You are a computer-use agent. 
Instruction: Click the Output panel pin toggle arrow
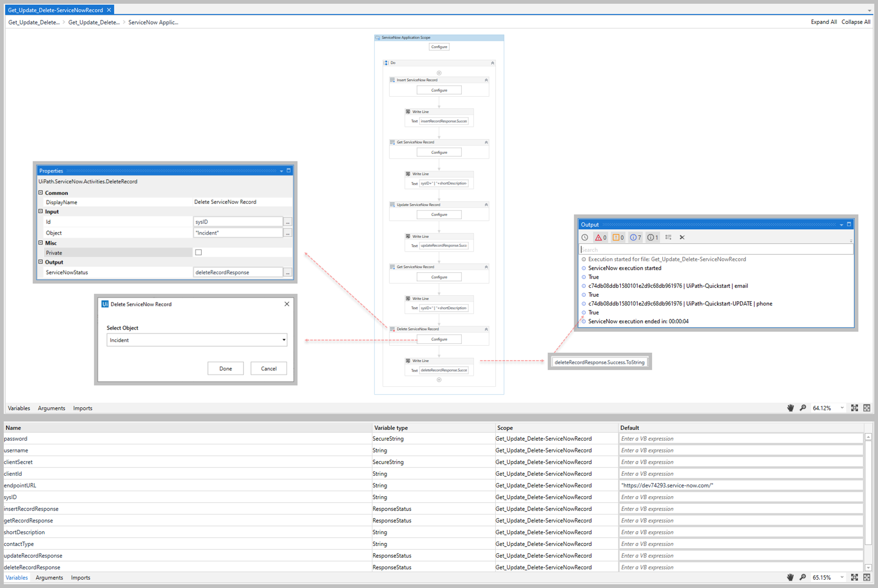(841, 224)
